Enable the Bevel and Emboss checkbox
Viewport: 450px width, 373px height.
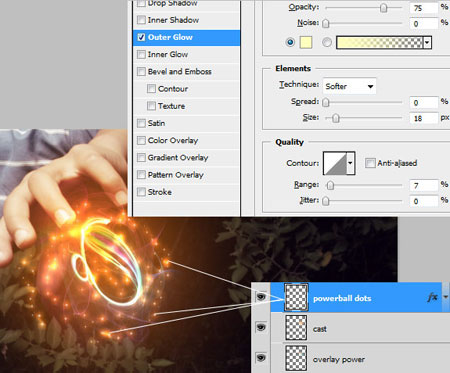click(141, 72)
